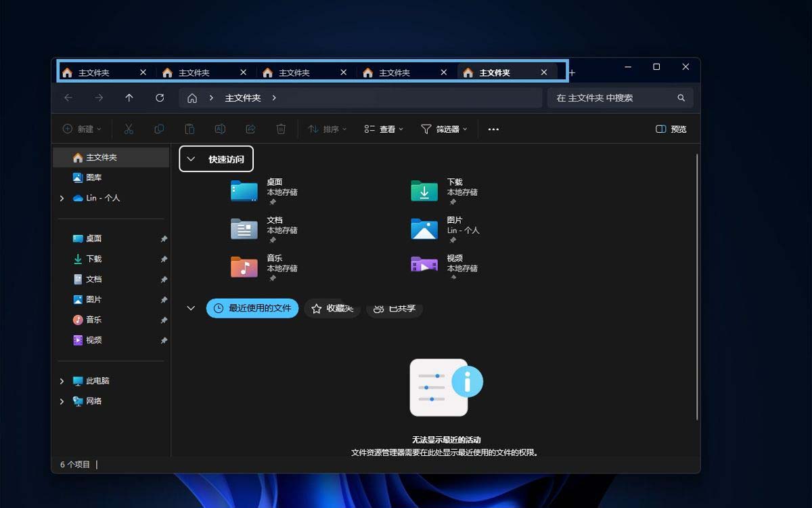This screenshot has height=508, width=812.
Task: Expand 此电脑 in the sidebar tree
Action: click(62, 381)
